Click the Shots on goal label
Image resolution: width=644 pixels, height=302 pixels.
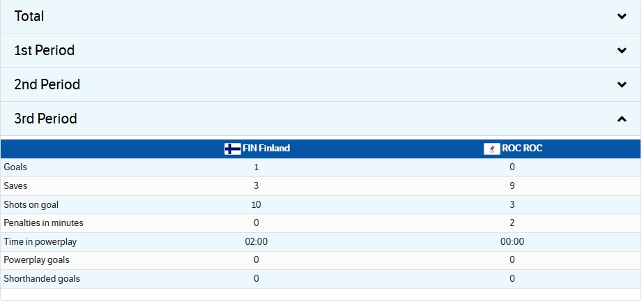click(31, 204)
